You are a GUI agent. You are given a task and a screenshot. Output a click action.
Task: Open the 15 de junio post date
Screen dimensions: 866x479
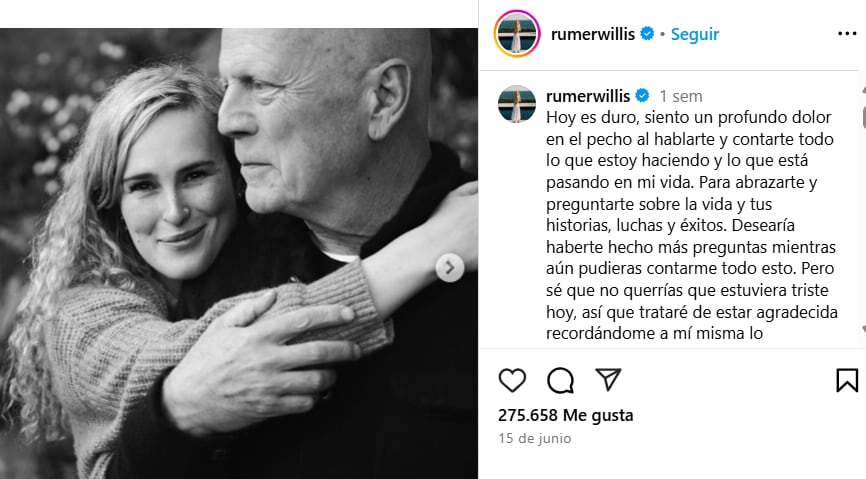(x=535, y=438)
